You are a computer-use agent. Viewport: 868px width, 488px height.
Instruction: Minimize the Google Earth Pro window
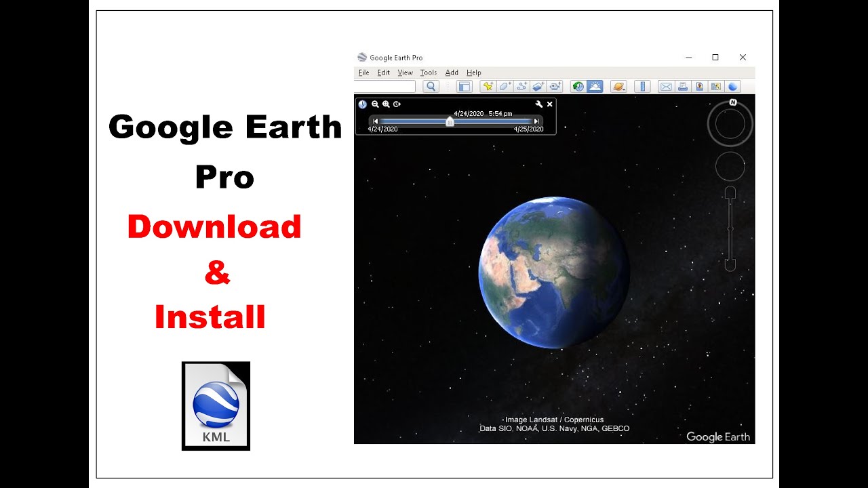click(689, 58)
